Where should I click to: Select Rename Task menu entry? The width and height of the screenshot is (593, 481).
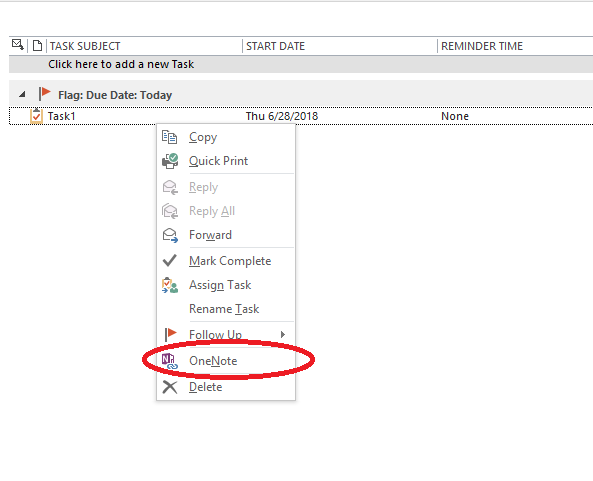point(226,309)
